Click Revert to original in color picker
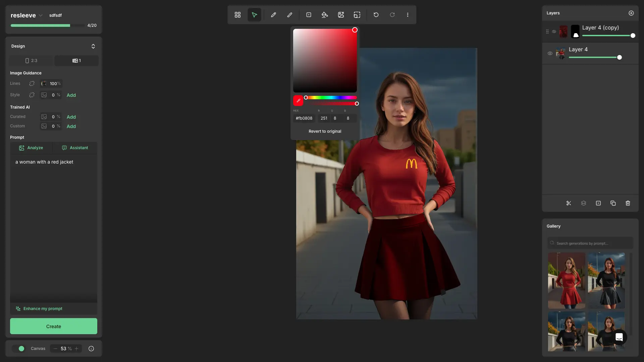 click(x=325, y=131)
